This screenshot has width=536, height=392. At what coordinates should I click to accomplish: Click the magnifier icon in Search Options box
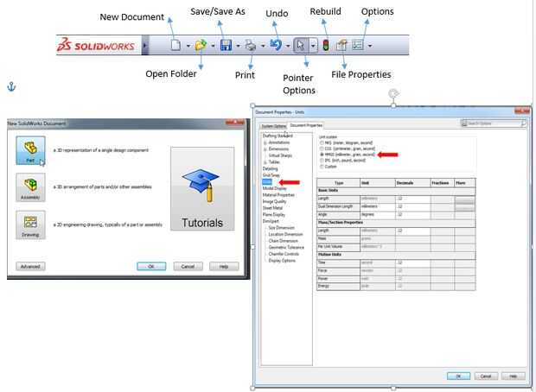pyautogui.click(x=523, y=123)
